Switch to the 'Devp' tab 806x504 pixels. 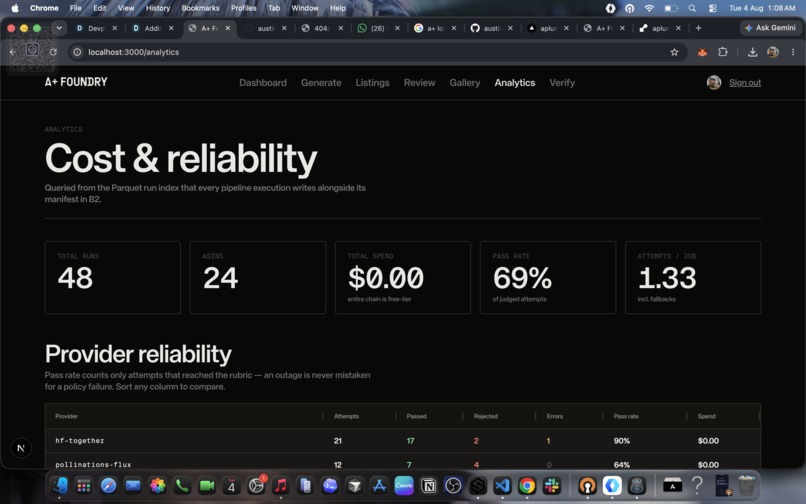pyautogui.click(x=96, y=28)
